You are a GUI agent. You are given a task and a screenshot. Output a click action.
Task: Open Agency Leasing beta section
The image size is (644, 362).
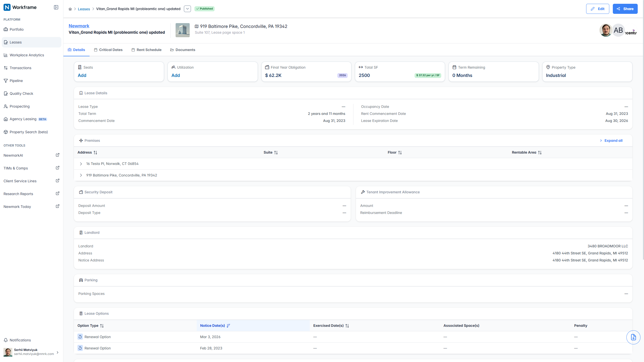pos(31,119)
